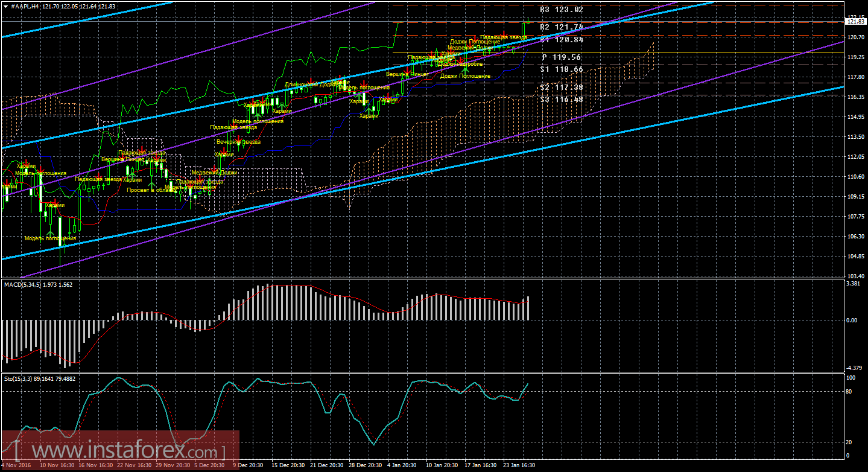Click the 9 Dec 20:30 time label
Image resolution: width=868 pixels, height=472 pixels.
(247, 465)
